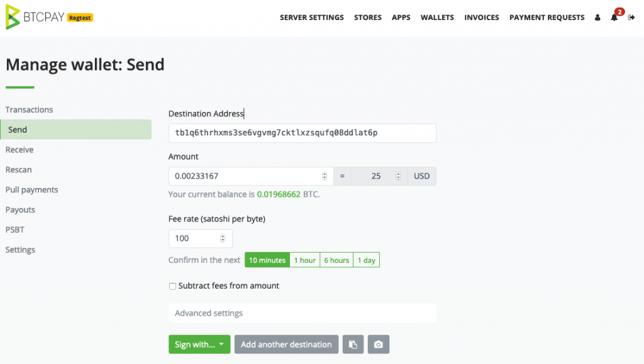Open the Sign with... dropdown

(199, 345)
